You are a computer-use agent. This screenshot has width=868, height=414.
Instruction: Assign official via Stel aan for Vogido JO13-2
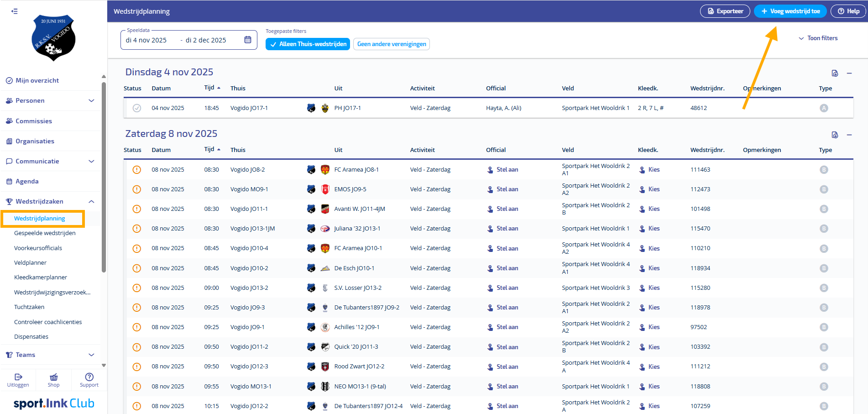coord(502,288)
